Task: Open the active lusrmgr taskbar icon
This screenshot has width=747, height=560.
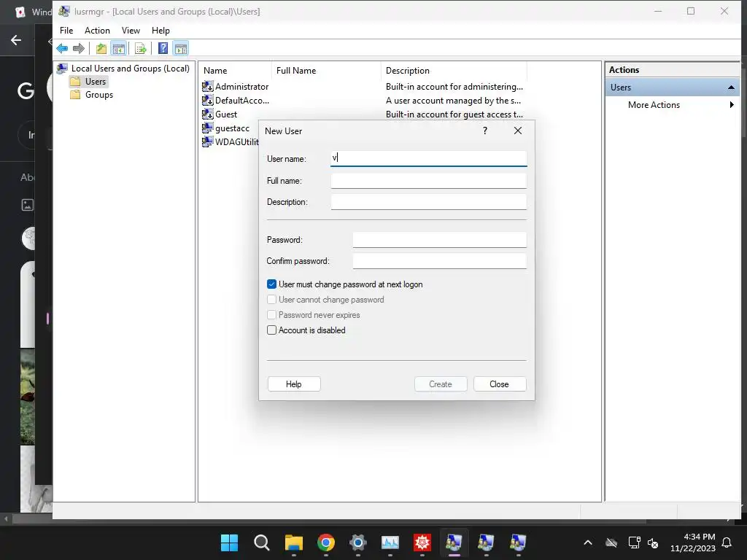Action: pyautogui.click(x=454, y=542)
